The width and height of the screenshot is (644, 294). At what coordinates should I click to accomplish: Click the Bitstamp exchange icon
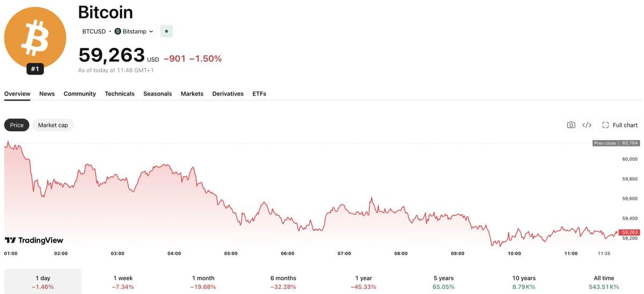tap(118, 31)
